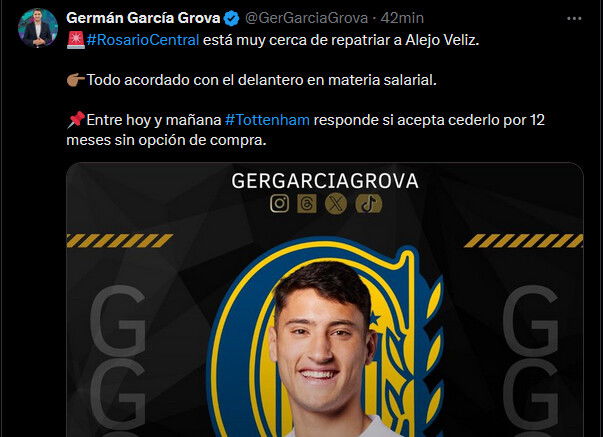Click the pointing hand emoji
The height and width of the screenshot is (437, 603).
(x=76, y=80)
